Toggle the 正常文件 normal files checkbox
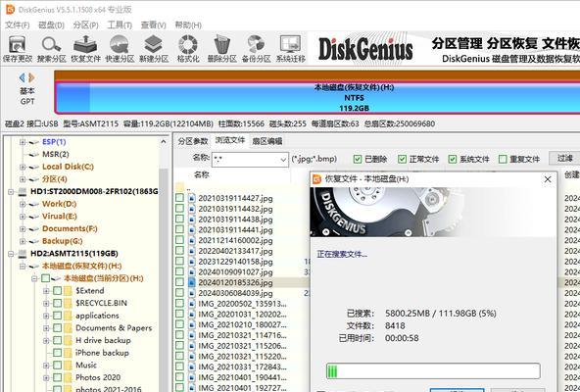This screenshot has height=392, width=580. pos(402,159)
